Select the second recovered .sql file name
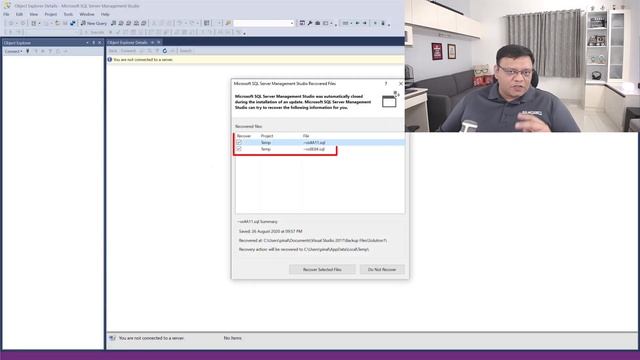Viewport: 640px width, 360px height. [x=314, y=149]
